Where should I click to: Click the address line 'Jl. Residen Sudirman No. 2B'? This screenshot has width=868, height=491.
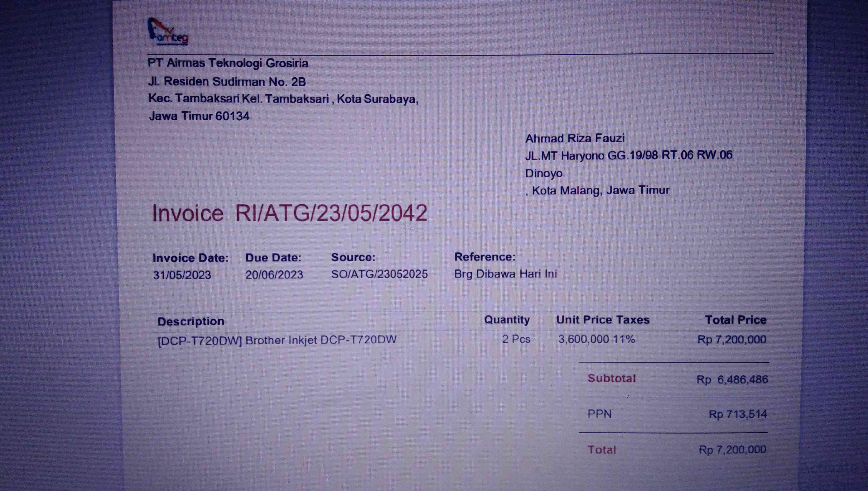point(227,81)
